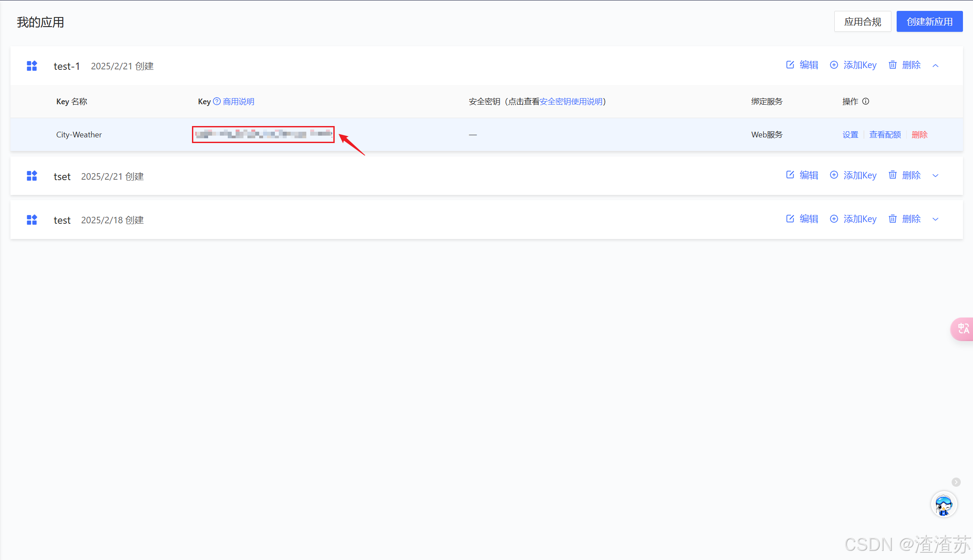
Task: Collapse the test-1 application panel
Action: pyautogui.click(x=935, y=65)
